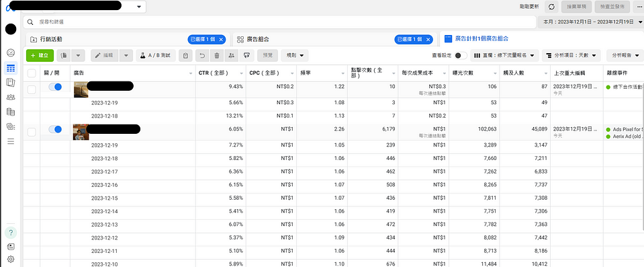Open the campaigns table icon in sidebar
Image resolution: width=644 pixels, height=267 pixels.
11,68
